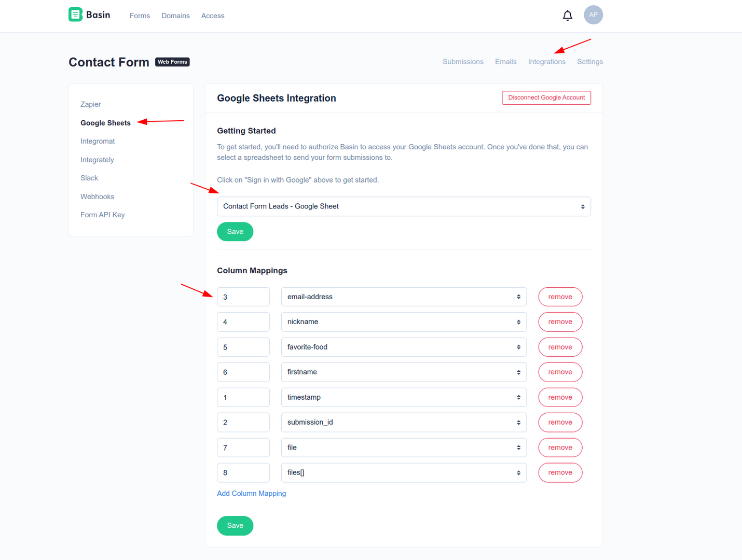Select Slack in the integrations sidebar
The image size is (742, 560).
click(89, 178)
